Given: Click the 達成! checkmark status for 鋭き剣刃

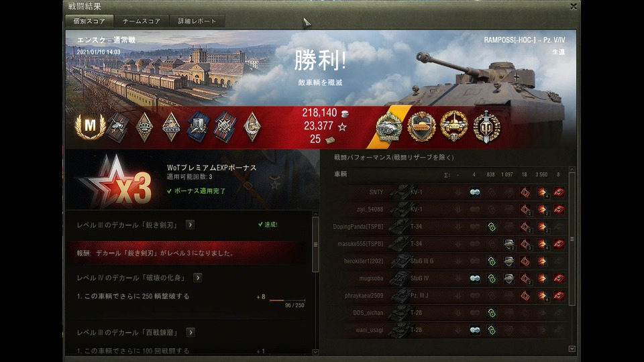Looking at the screenshot, I should pos(268,225).
